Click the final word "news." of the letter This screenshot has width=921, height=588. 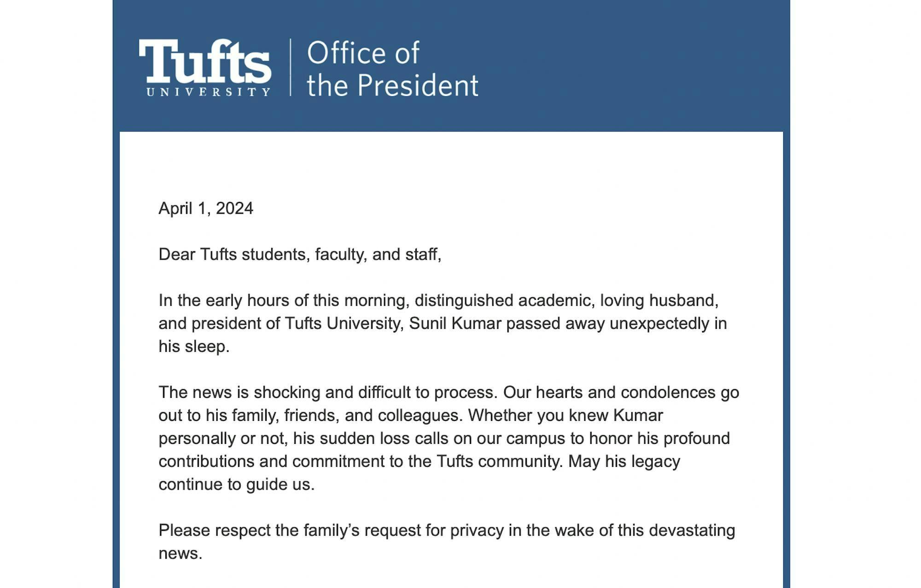(180, 553)
